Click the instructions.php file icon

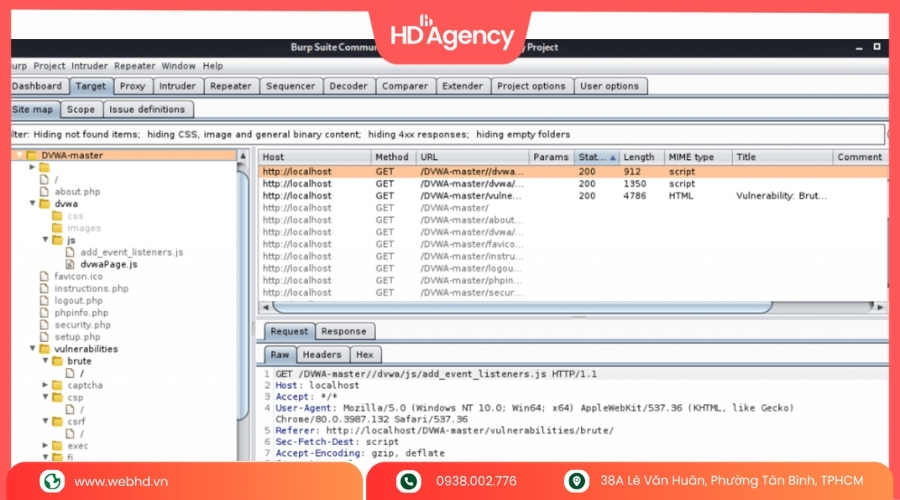[x=44, y=288]
